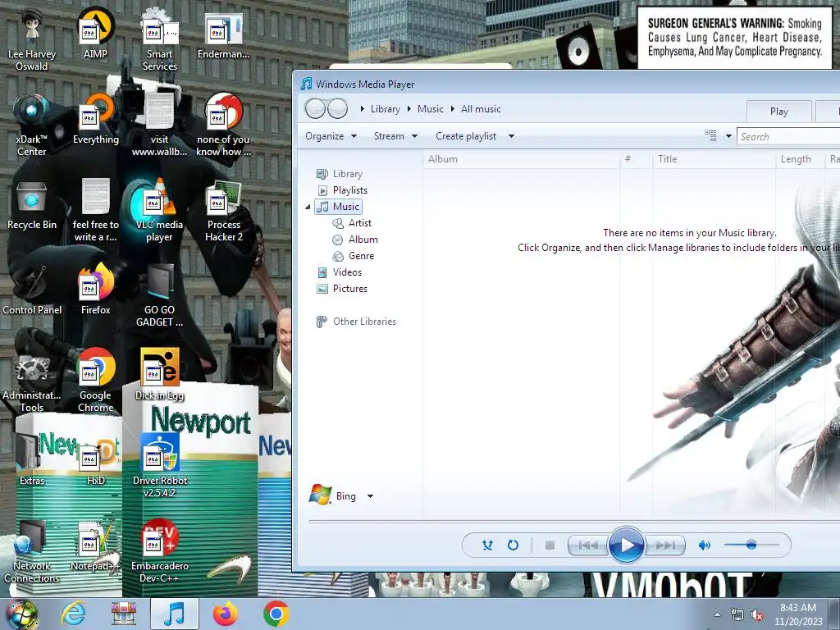The image size is (840, 630).
Task: Turn on repeat in Media Player
Action: click(x=513, y=546)
